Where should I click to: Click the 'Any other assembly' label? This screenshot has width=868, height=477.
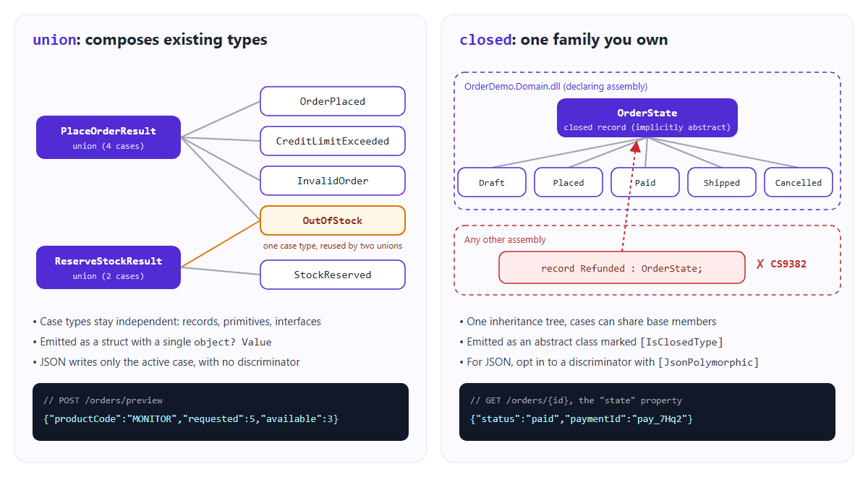pos(505,239)
